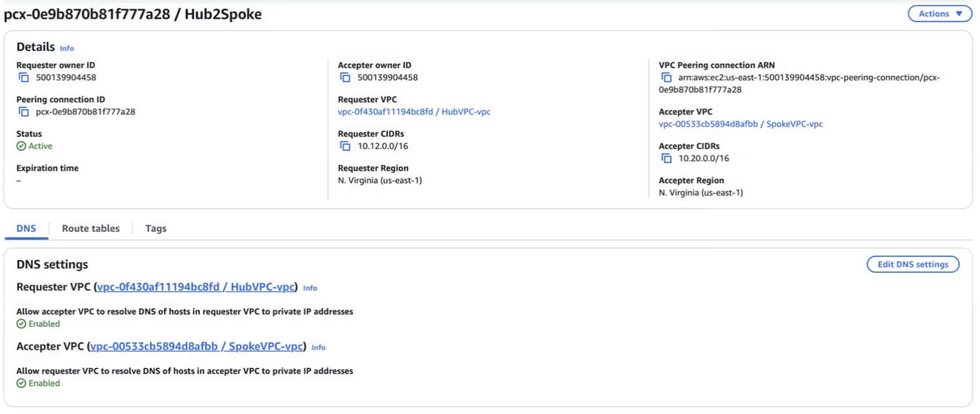Open SpokeVPC-vpc link in DNS settings
This screenshot has height=414, width=980.
[x=196, y=346]
